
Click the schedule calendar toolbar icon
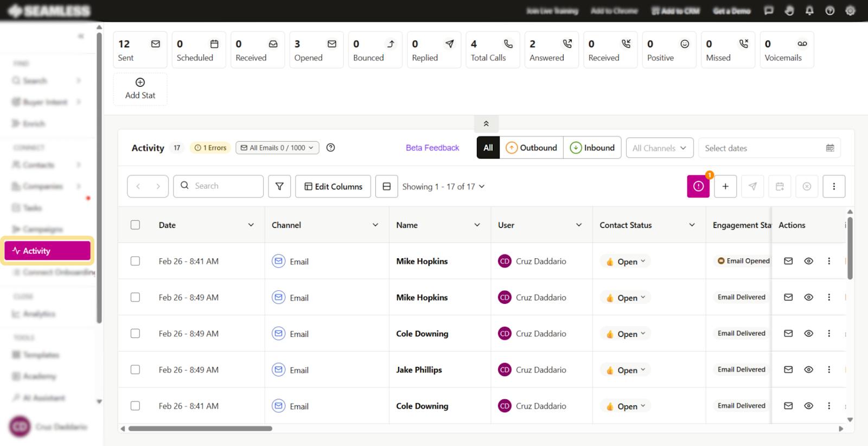780,186
